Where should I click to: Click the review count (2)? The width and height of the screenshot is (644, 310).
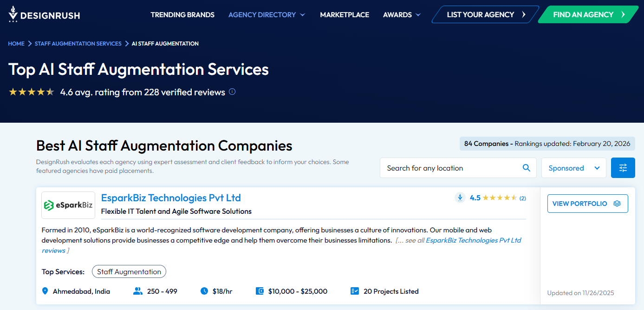(523, 198)
